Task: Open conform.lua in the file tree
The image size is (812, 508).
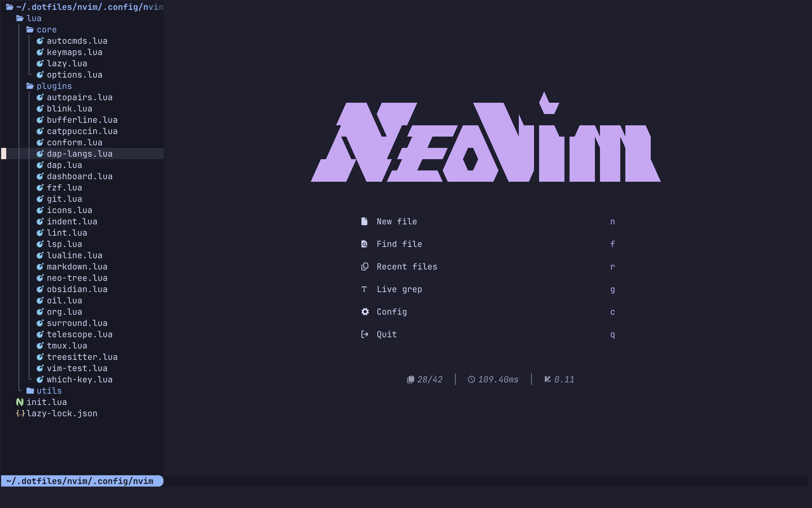Action: (x=74, y=143)
